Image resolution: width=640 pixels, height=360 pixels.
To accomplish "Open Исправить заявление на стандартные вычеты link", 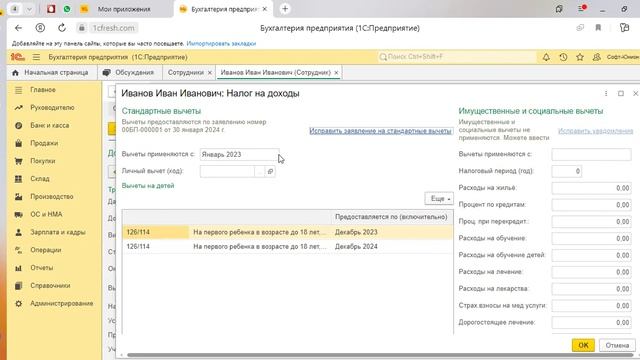I will pos(380,131).
